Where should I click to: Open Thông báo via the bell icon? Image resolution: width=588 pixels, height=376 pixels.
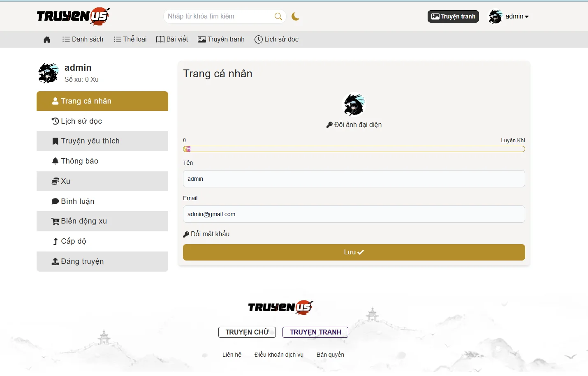pos(56,161)
